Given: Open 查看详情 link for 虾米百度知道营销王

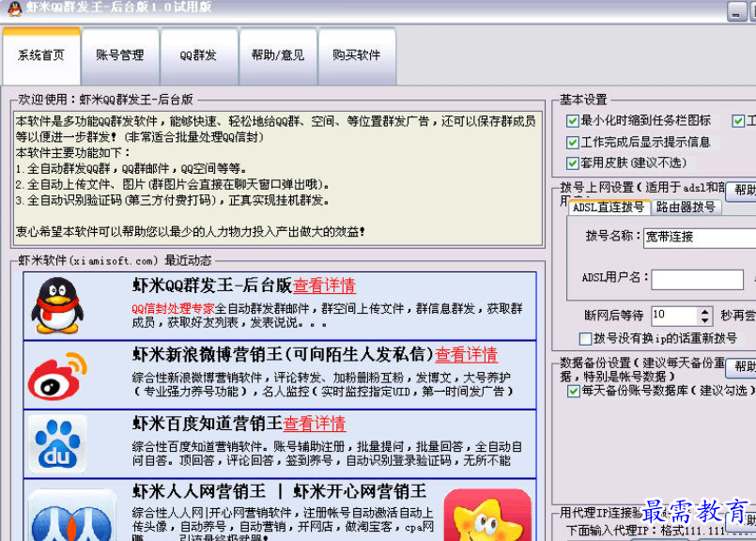Looking at the screenshot, I should coord(315,424).
